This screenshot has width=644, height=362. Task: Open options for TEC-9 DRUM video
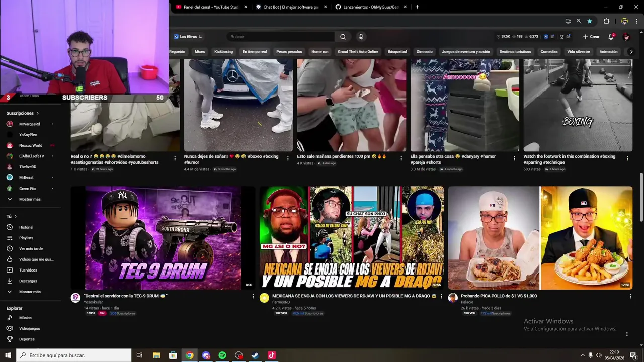click(253, 297)
